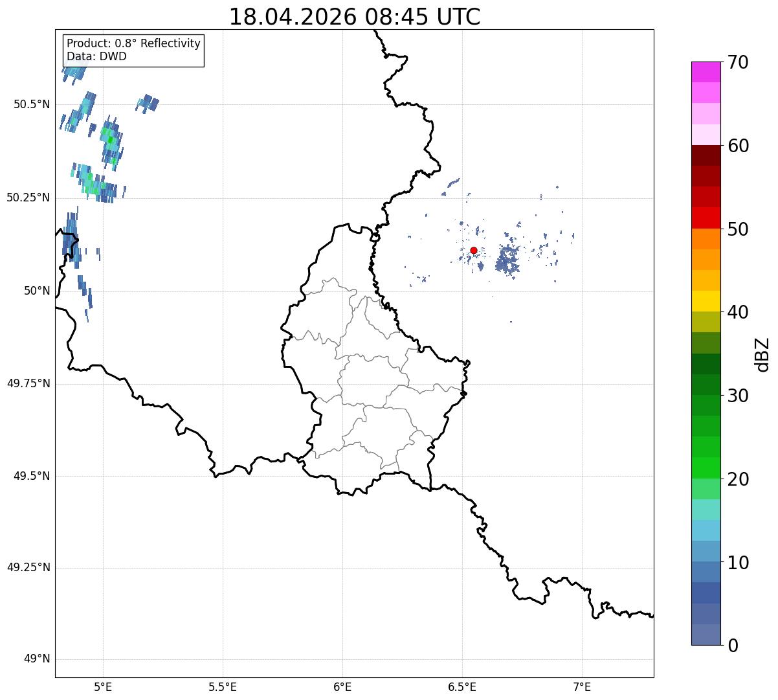Image resolution: width=778 pixels, height=700 pixels.
Task: Click the red radar location marker
Action: [x=474, y=250]
